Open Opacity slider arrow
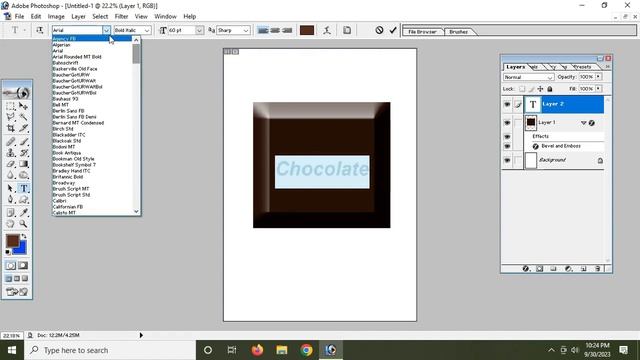Image resolution: width=640 pixels, height=360 pixels. tap(598, 77)
